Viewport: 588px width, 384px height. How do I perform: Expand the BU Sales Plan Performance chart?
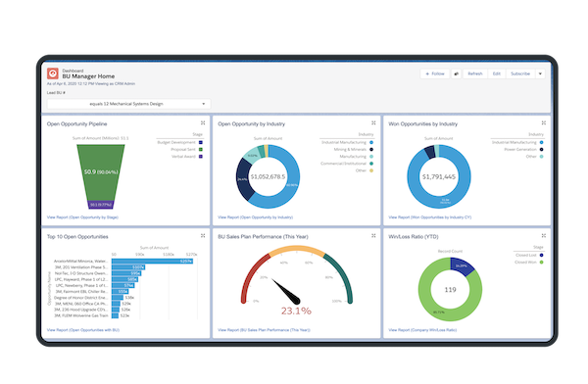tap(373, 236)
